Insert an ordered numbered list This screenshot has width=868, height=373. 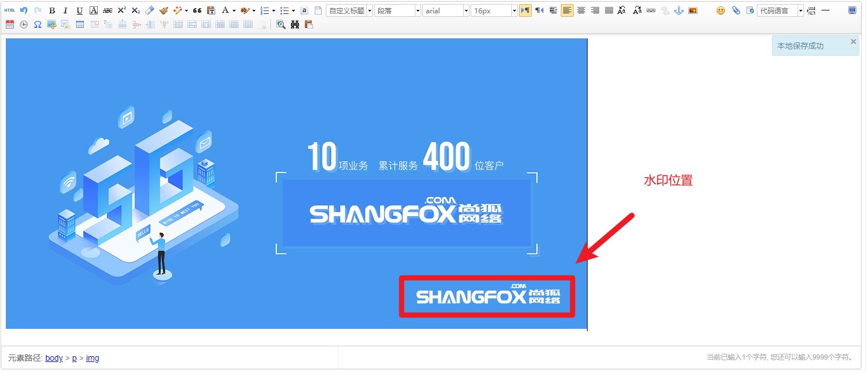pyautogui.click(x=264, y=10)
